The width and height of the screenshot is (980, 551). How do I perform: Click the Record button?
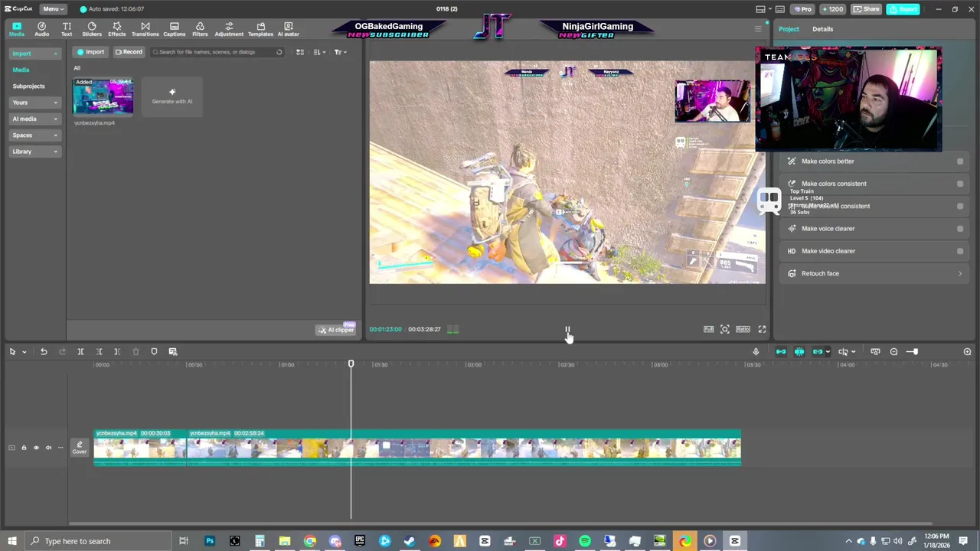(129, 52)
